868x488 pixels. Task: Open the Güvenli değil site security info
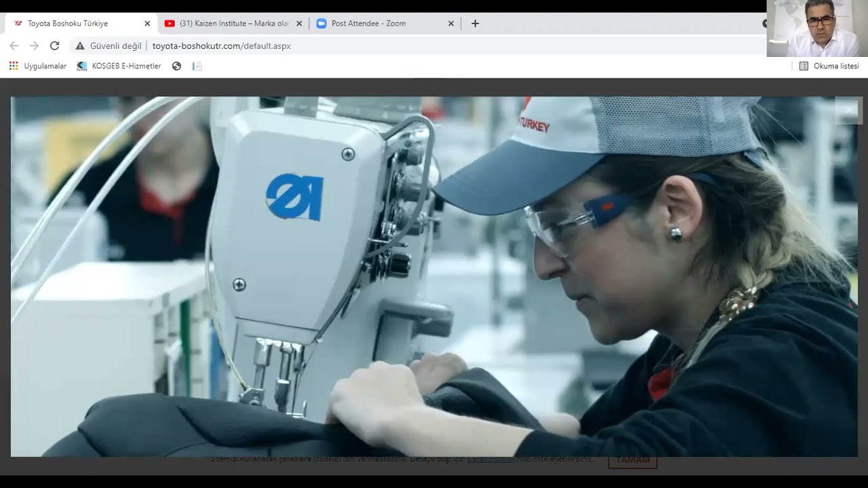(x=109, y=45)
